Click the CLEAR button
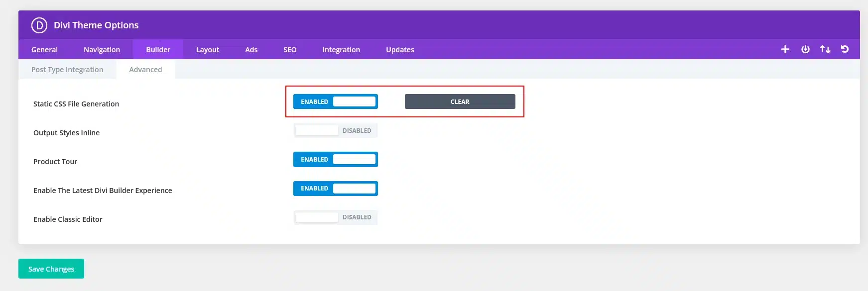Image resolution: width=868 pixels, height=291 pixels. point(460,101)
